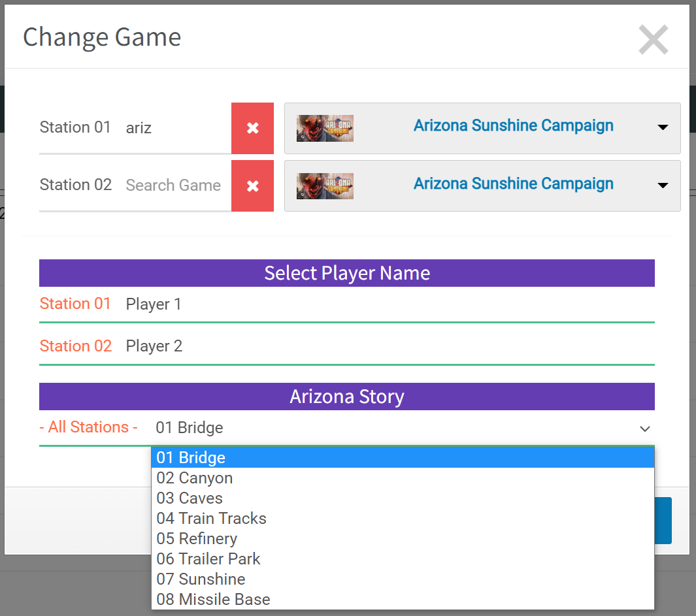Focus the Station 01 search field
Image resolution: width=696 pixels, height=616 pixels.
[x=176, y=128]
